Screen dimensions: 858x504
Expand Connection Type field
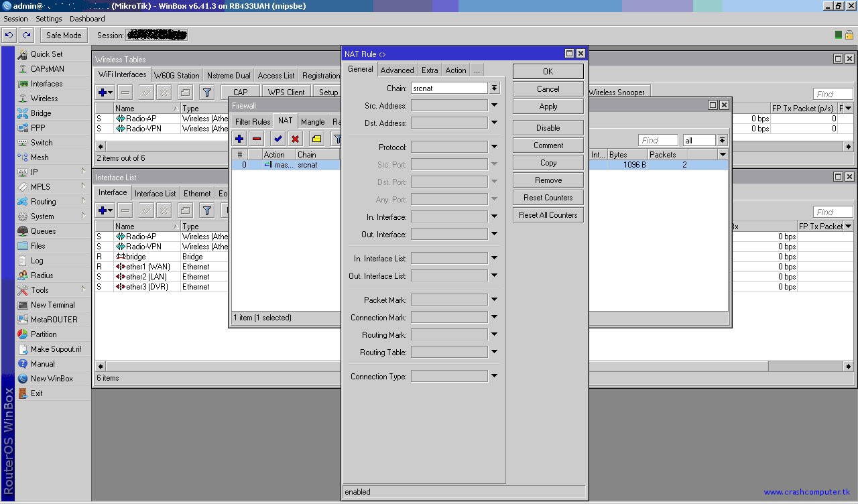[494, 376]
